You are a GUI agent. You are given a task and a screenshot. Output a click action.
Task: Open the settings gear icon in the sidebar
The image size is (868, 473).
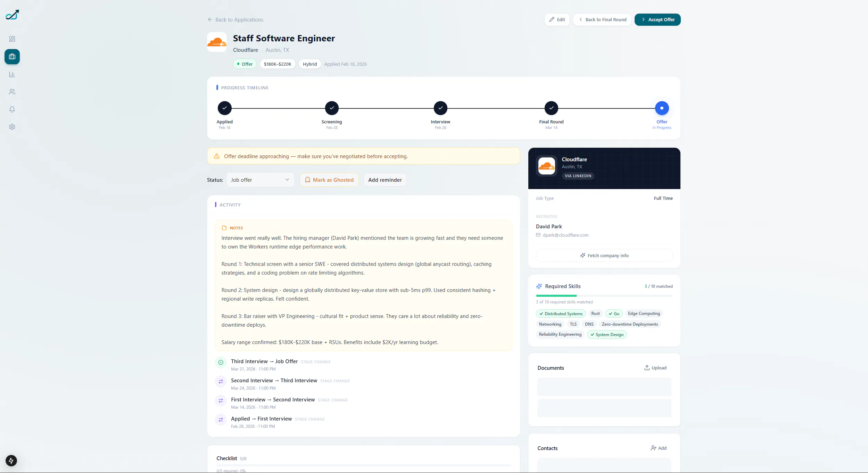point(12,127)
